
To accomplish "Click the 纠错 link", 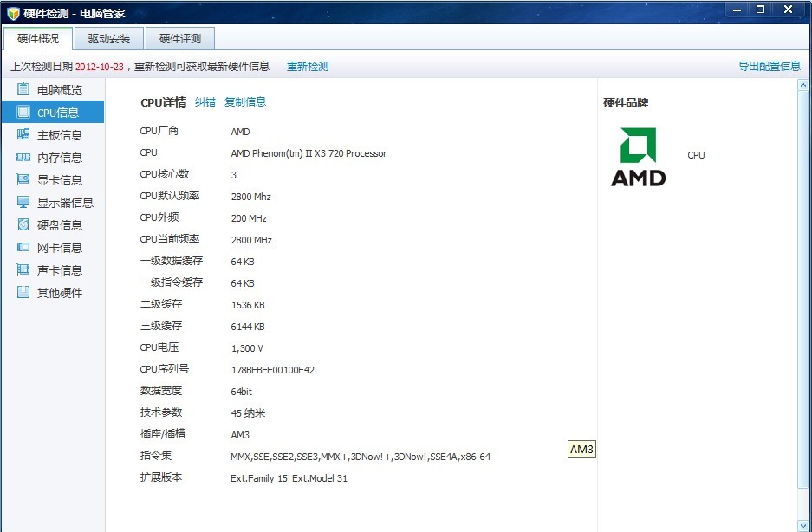I will click(205, 102).
